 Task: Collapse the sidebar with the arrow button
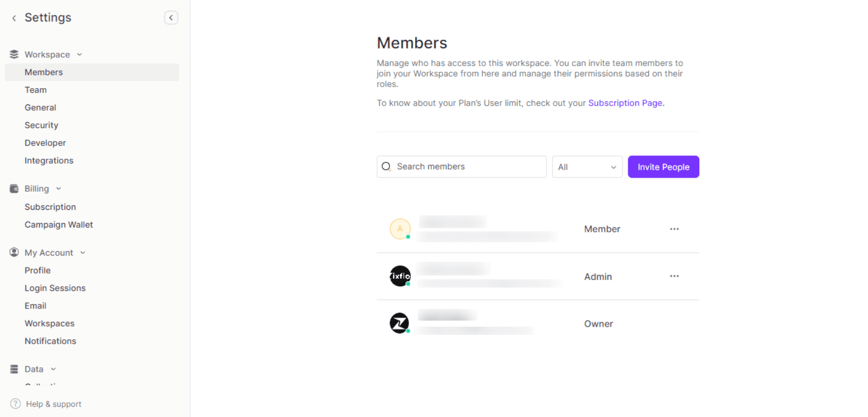point(171,18)
